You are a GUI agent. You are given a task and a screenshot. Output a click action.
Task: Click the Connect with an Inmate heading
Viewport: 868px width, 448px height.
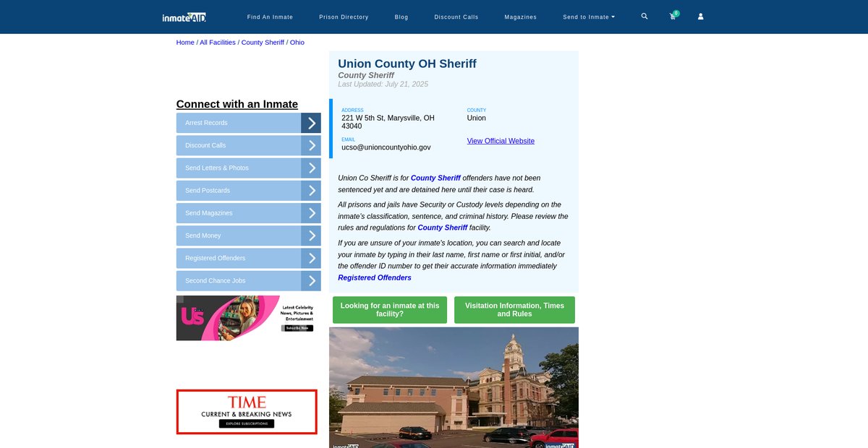click(237, 104)
